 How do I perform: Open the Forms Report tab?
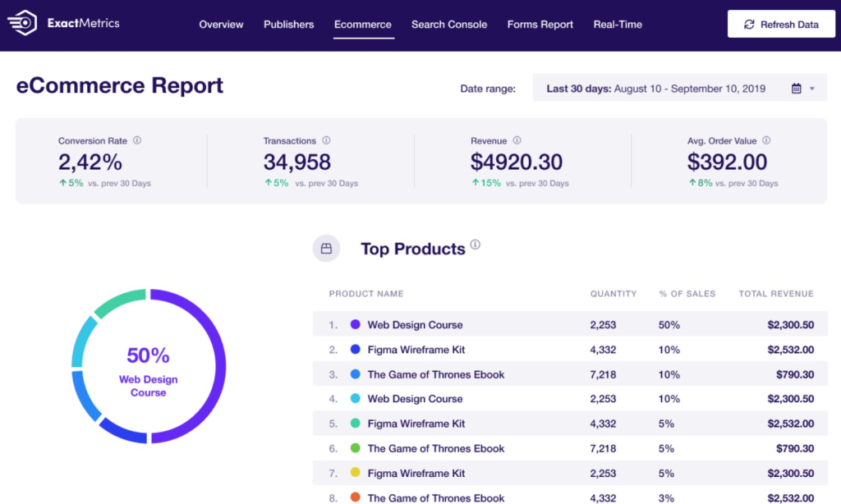coord(540,25)
